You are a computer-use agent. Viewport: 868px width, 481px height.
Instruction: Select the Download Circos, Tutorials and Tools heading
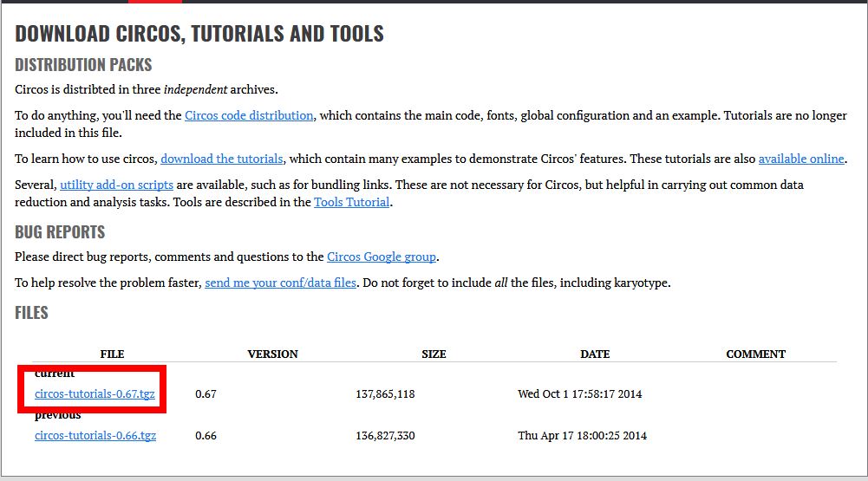click(199, 34)
